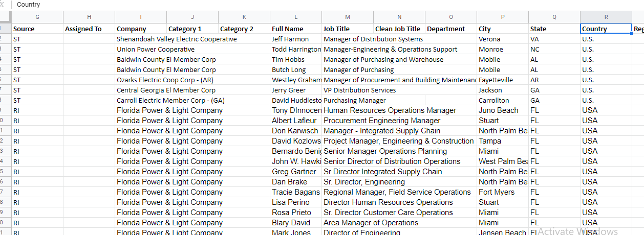Select the Albert Lafleur name cell
Viewport: 644px width, 235px height.
(x=296, y=121)
